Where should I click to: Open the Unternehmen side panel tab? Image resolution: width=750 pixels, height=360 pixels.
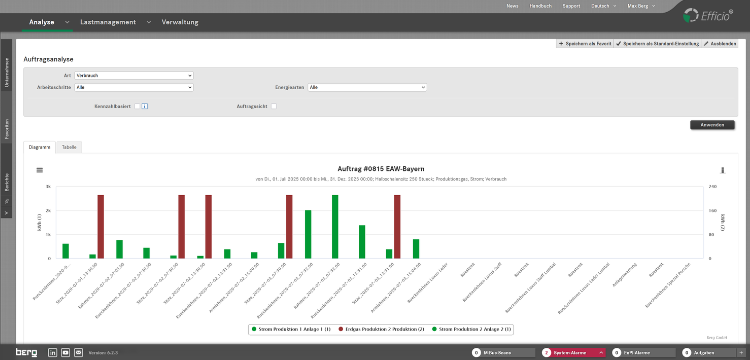tap(6, 73)
